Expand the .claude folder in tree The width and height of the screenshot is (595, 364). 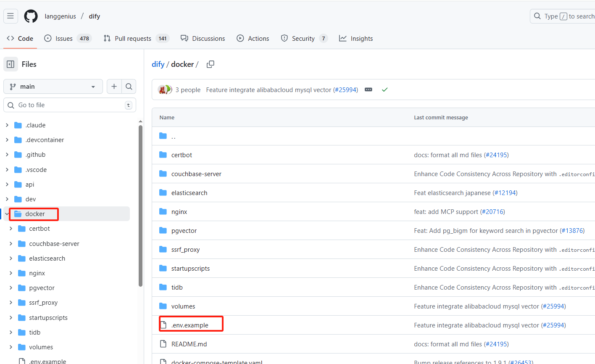tap(7, 125)
